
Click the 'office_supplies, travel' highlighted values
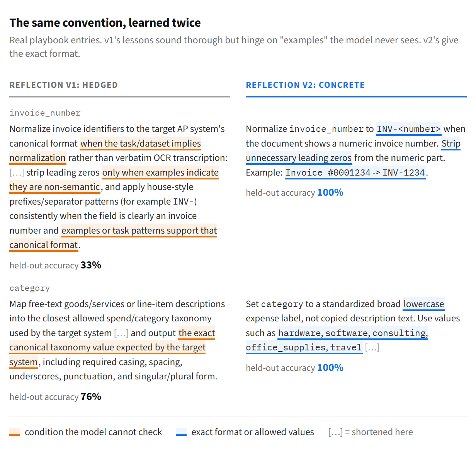point(304,347)
